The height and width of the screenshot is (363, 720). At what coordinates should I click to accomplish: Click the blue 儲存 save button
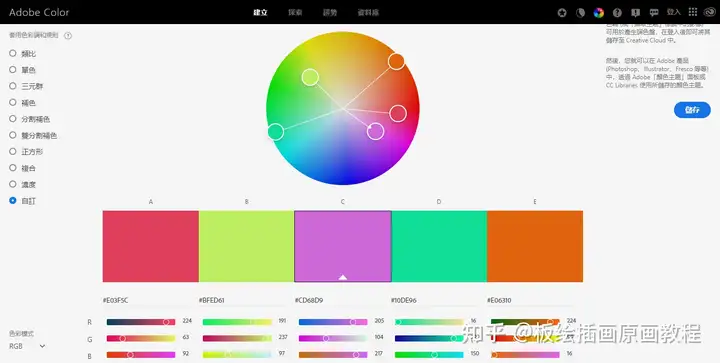[x=692, y=110]
